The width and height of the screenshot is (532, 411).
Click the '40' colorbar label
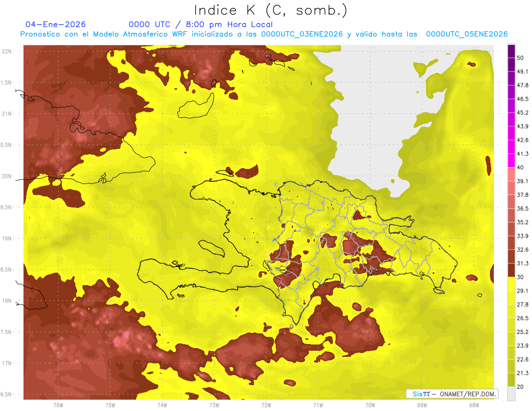click(521, 168)
